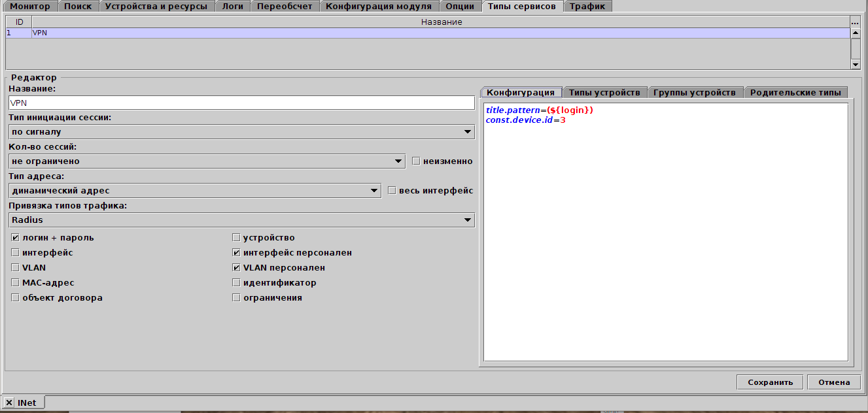The width and height of the screenshot is (868, 413).
Task: Open the "Тип адреса" dropdown list
Action: [374, 190]
